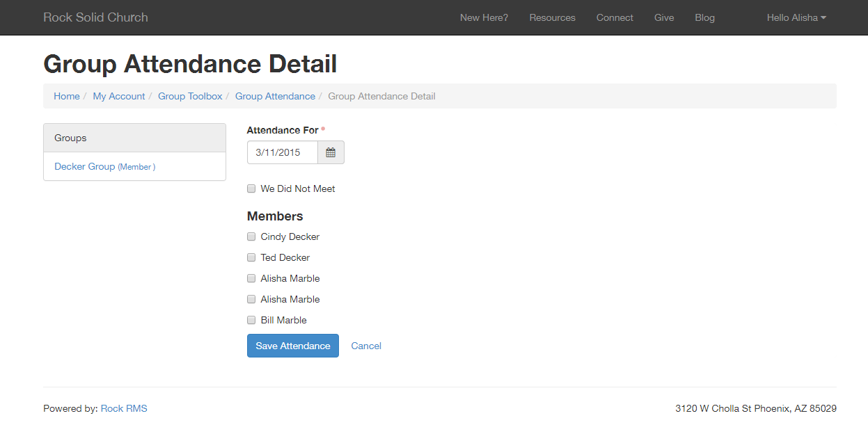Tick the Ted Decker checkbox
Screen dimensions: 868x434
(251, 257)
